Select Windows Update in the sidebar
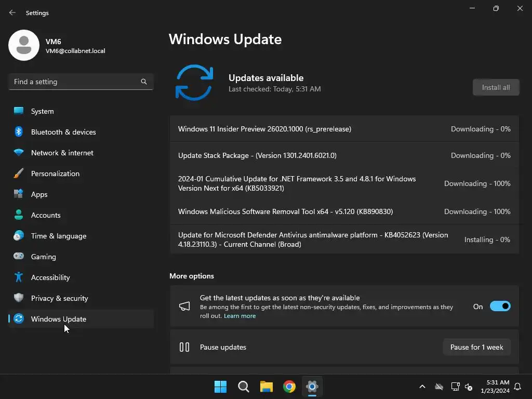Image resolution: width=532 pixels, height=399 pixels. click(x=81, y=318)
